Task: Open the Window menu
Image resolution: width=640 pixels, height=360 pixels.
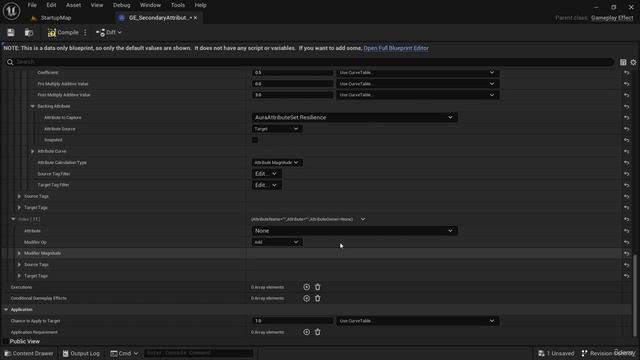Action: [x=150, y=5]
